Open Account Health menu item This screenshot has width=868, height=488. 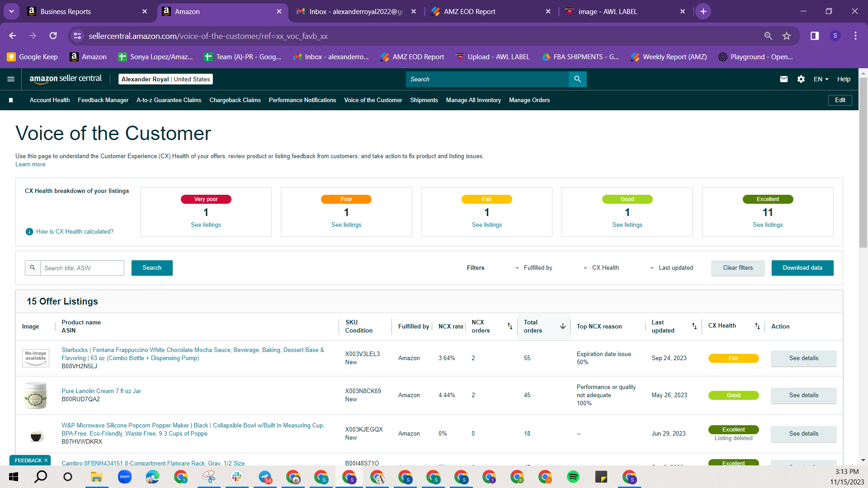50,100
